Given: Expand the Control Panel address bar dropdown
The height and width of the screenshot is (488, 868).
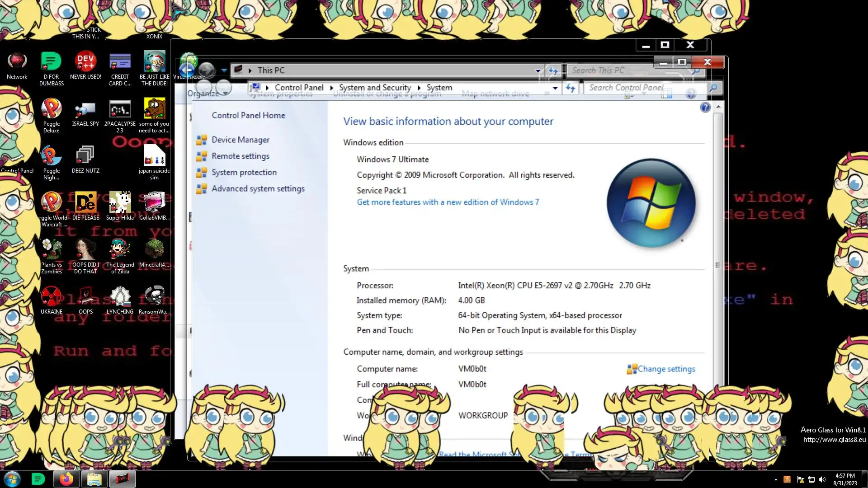Looking at the screenshot, I should 555,88.
